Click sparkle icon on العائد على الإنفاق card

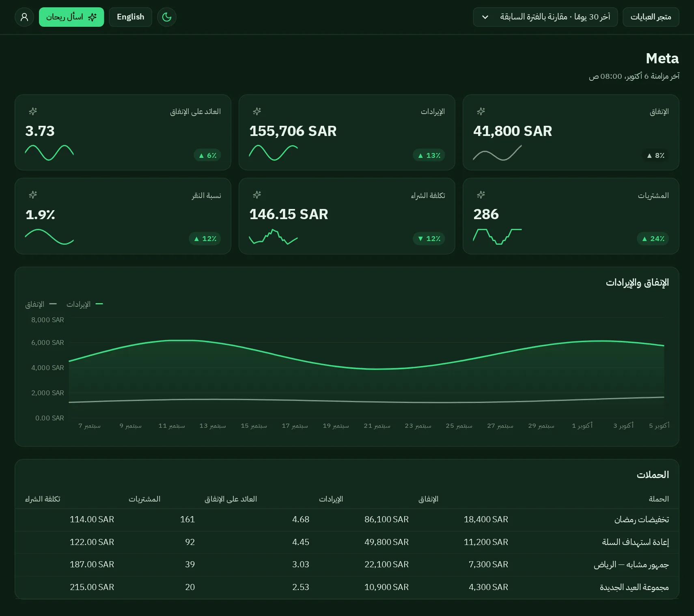click(x=33, y=111)
